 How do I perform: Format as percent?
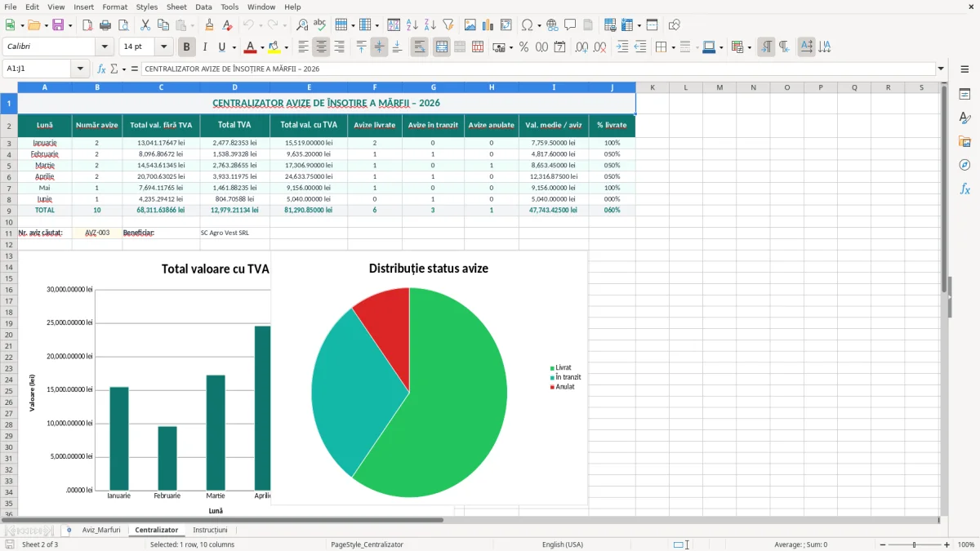click(523, 47)
